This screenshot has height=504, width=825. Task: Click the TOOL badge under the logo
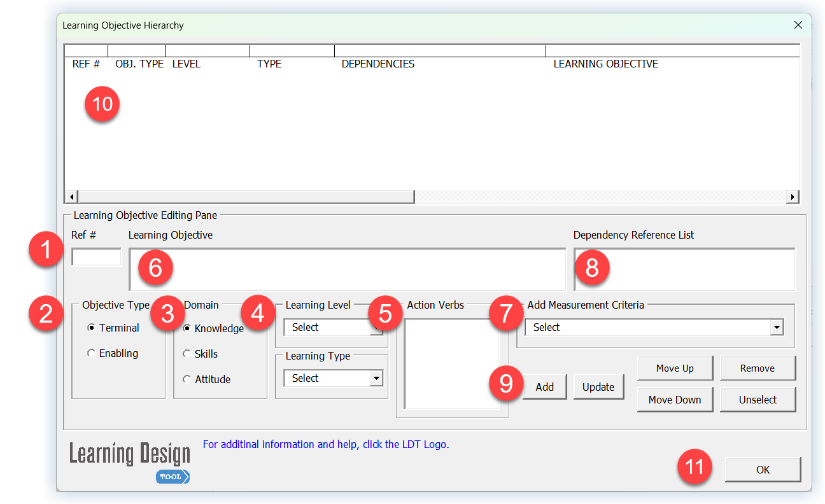click(172, 476)
